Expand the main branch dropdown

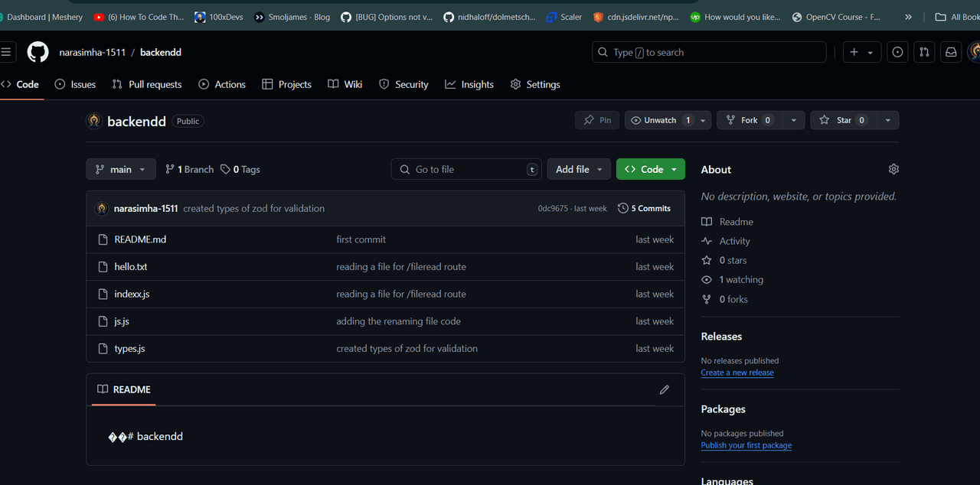click(x=121, y=169)
